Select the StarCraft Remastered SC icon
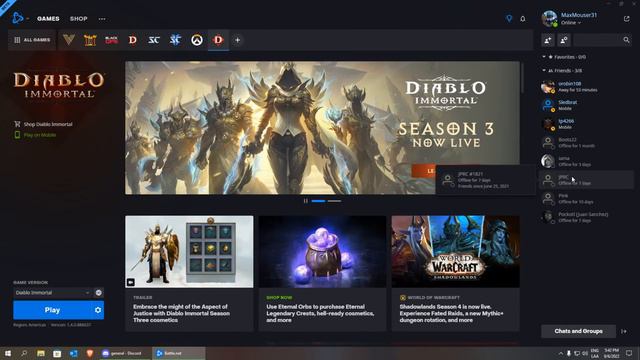Image resolution: width=640 pixels, height=360 pixels. (x=154, y=40)
